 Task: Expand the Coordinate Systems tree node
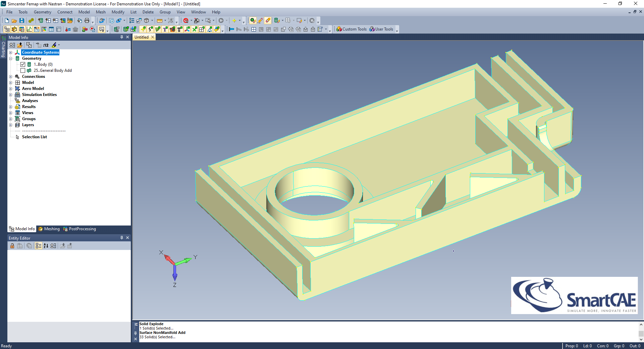click(11, 52)
